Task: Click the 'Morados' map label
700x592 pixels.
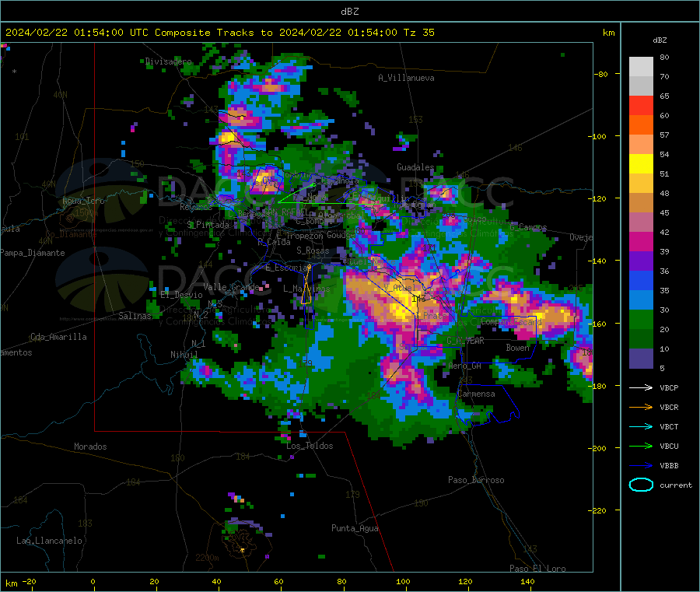Action: 90,447
